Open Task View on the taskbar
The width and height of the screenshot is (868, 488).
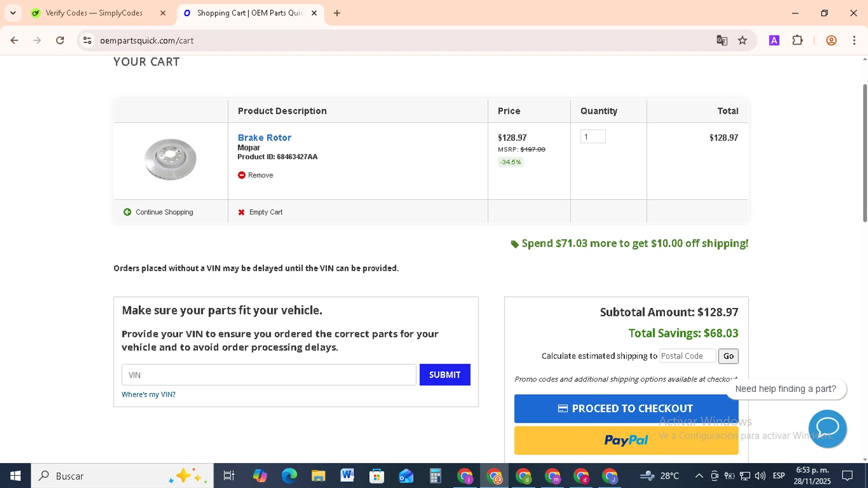pyautogui.click(x=229, y=476)
